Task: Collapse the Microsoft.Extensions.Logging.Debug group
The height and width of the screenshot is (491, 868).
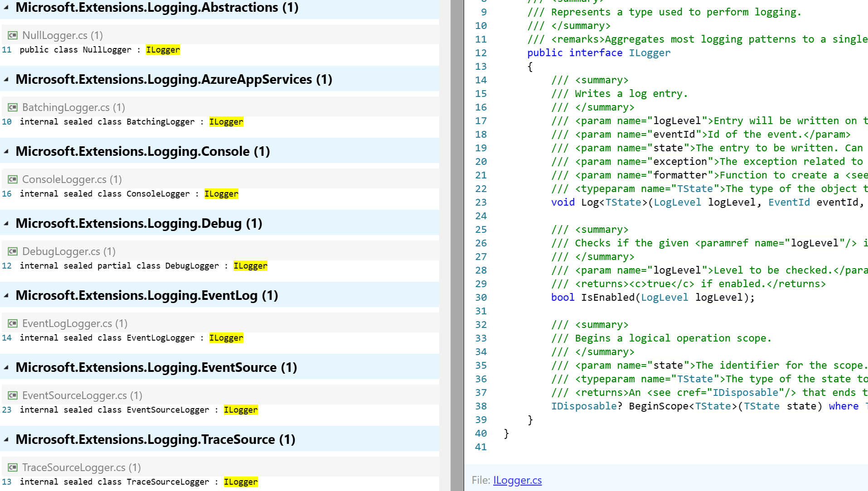Action: tap(6, 224)
